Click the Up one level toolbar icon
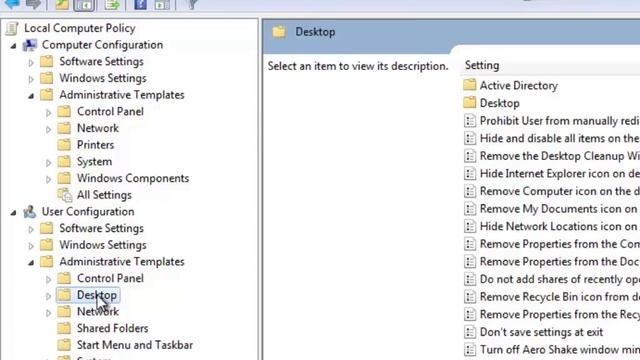 [62, 4]
